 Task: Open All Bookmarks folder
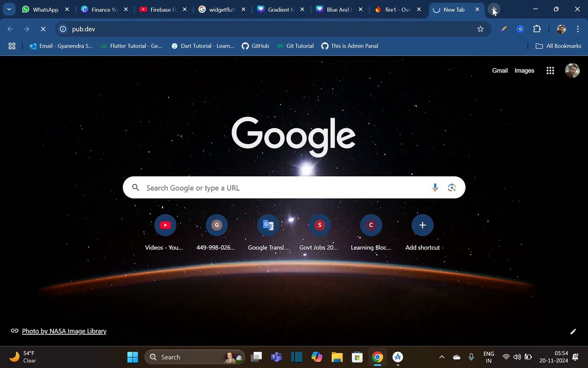point(558,46)
